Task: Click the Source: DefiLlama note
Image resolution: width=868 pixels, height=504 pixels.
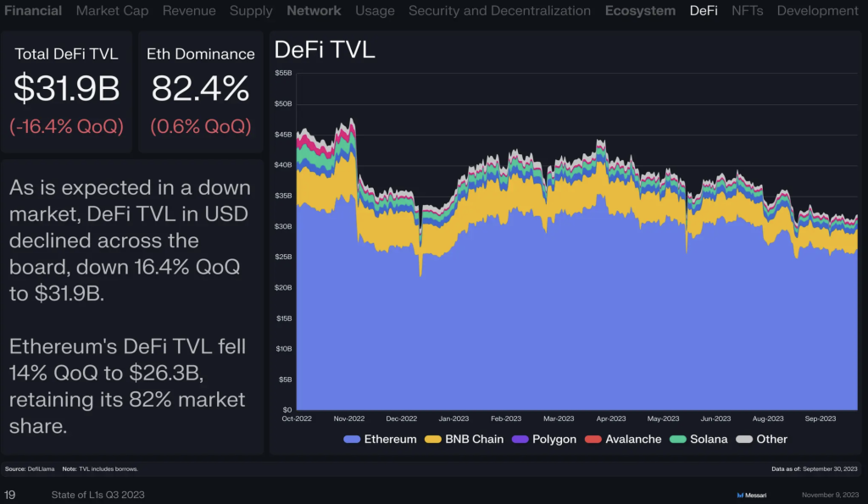Action: [x=30, y=469]
